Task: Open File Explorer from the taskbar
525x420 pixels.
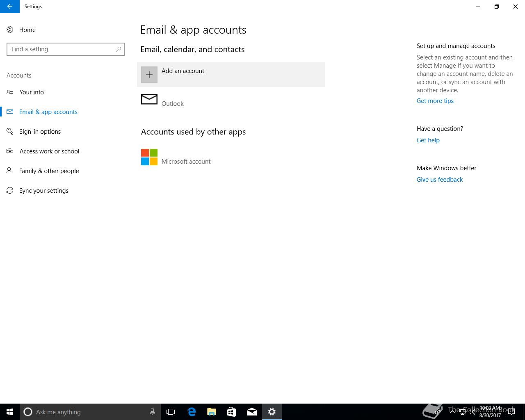Action: [x=212, y=412]
